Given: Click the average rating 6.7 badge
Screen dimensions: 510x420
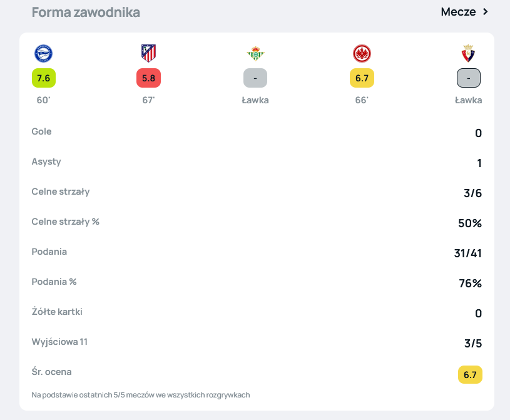Looking at the screenshot, I should 470,375.
